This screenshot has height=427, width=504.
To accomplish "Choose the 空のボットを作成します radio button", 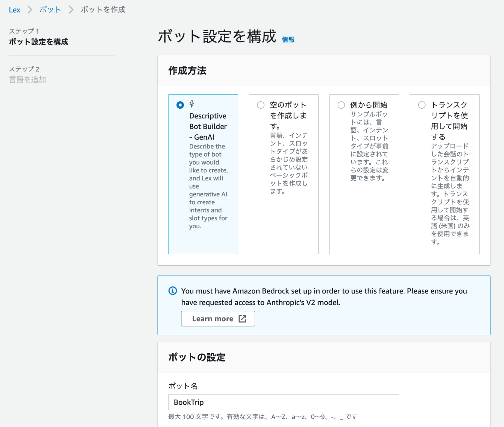I will click(261, 105).
